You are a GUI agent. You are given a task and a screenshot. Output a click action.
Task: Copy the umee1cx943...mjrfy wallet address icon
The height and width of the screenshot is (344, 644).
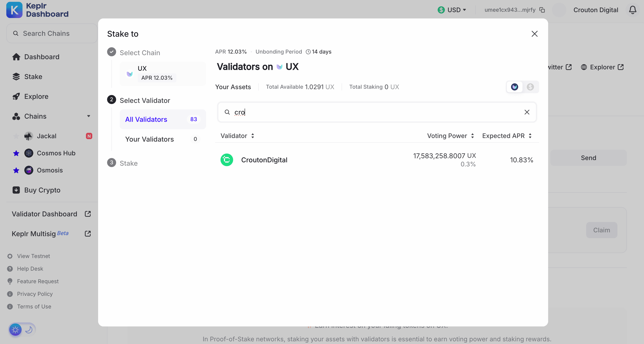click(x=542, y=10)
